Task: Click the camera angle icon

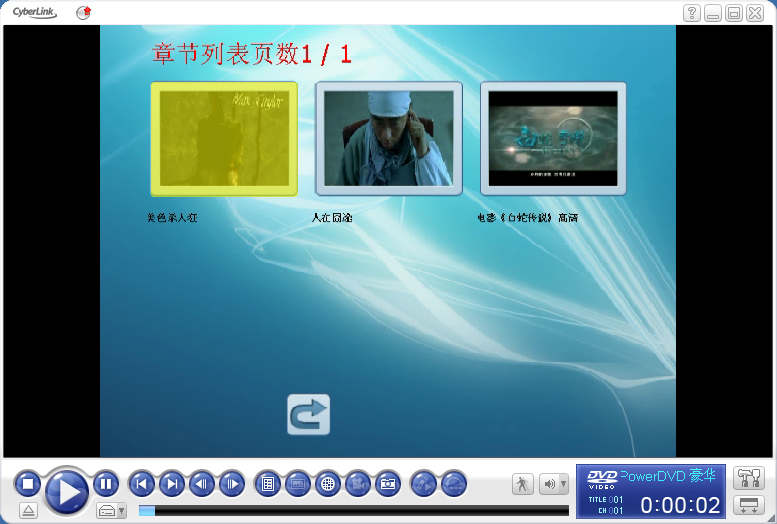Action: pyautogui.click(x=358, y=484)
